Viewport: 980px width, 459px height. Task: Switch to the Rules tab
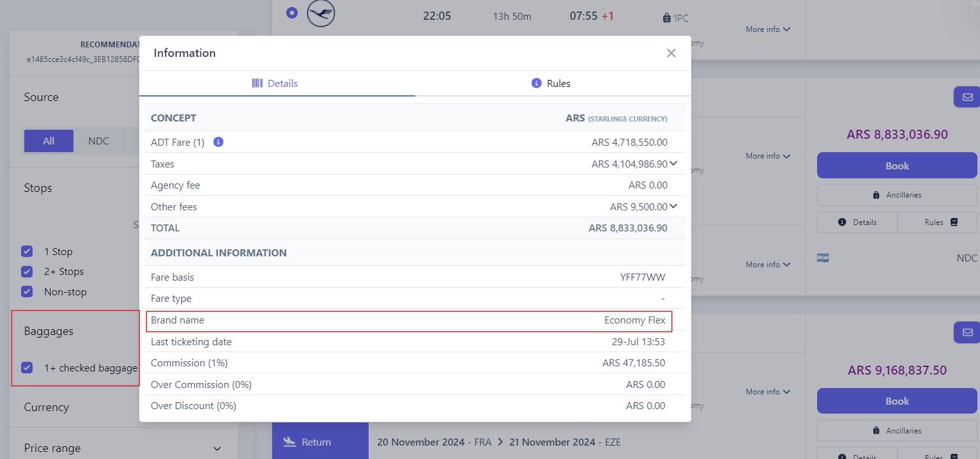tap(551, 84)
